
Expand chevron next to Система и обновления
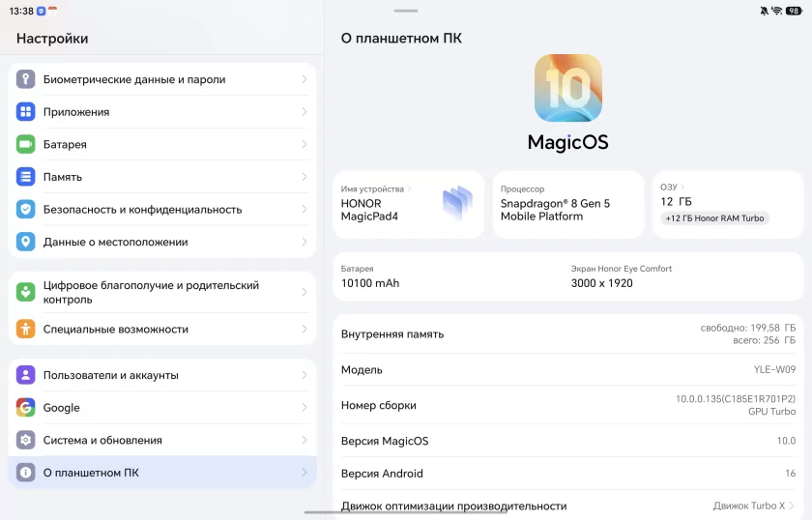click(x=304, y=440)
